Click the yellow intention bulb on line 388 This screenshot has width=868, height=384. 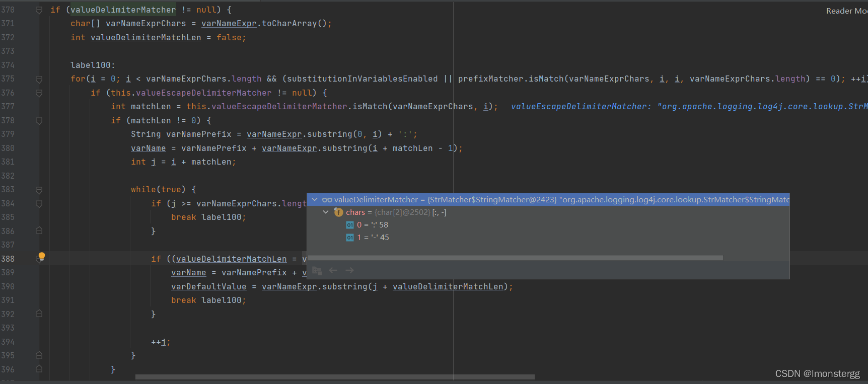click(42, 257)
